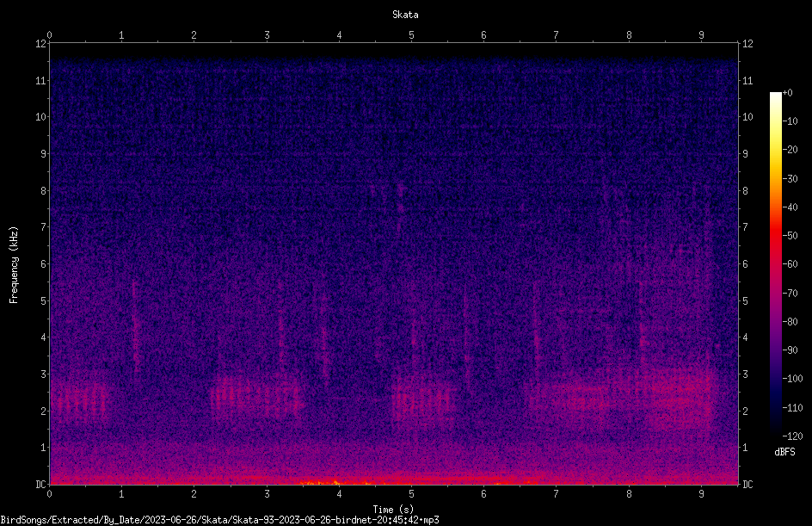Click the dBFS color scale bar
Screen dimensions: 812x526
pos(776,263)
